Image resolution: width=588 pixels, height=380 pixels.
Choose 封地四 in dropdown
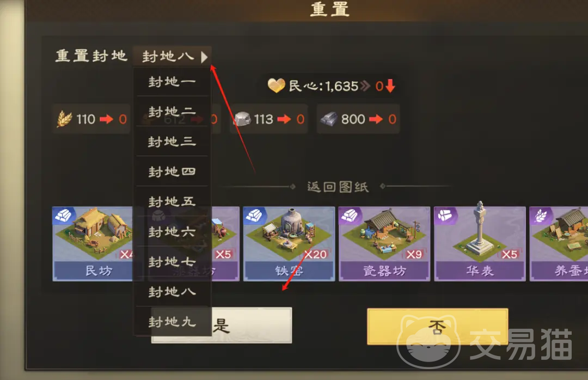[x=172, y=171]
